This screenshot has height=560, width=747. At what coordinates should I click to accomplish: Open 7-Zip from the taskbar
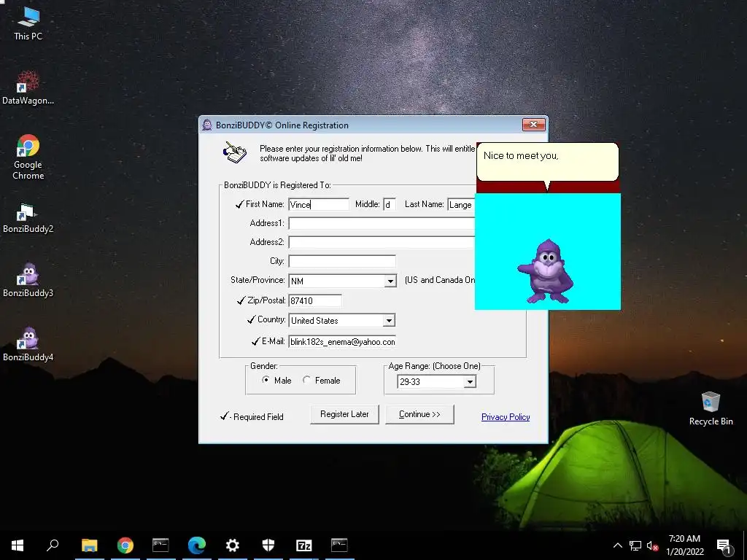click(304, 545)
